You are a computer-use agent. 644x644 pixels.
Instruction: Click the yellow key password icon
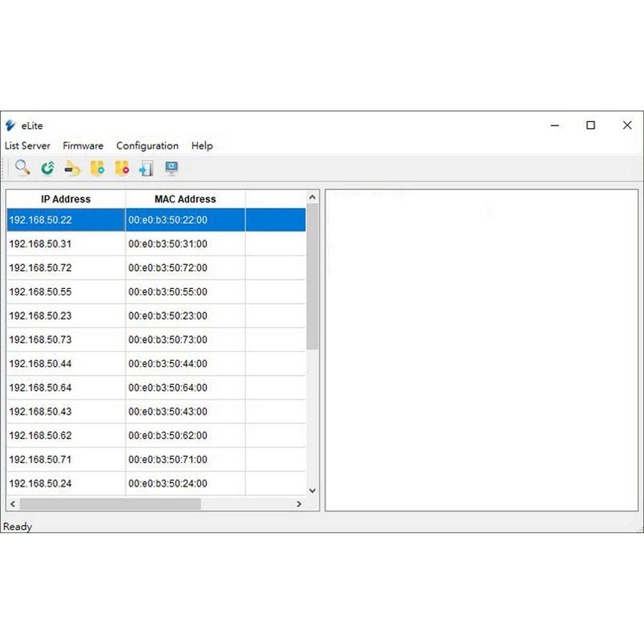[72, 169]
